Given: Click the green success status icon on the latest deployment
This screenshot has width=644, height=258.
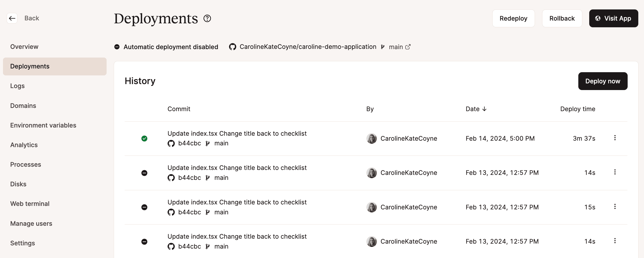Looking at the screenshot, I should click(x=144, y=138).
